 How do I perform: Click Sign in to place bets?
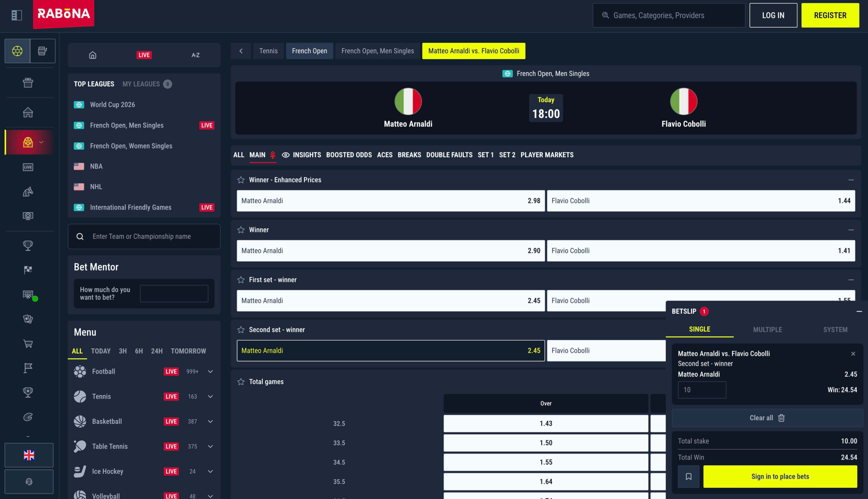click(x=780, y=476)
